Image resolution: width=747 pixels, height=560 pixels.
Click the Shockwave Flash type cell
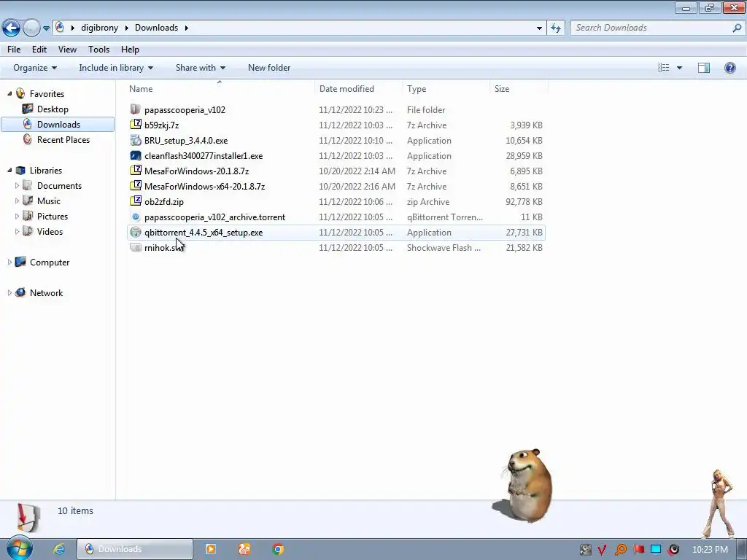[x=444, y=248]
